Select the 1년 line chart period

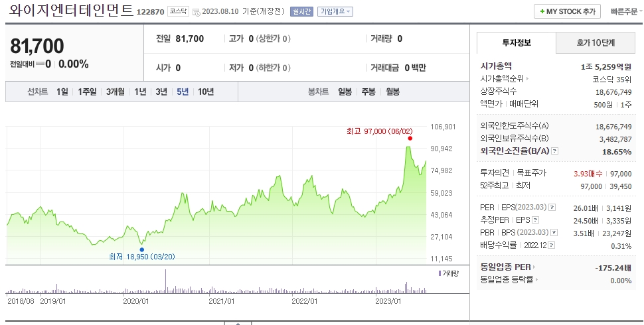[141, 92]
